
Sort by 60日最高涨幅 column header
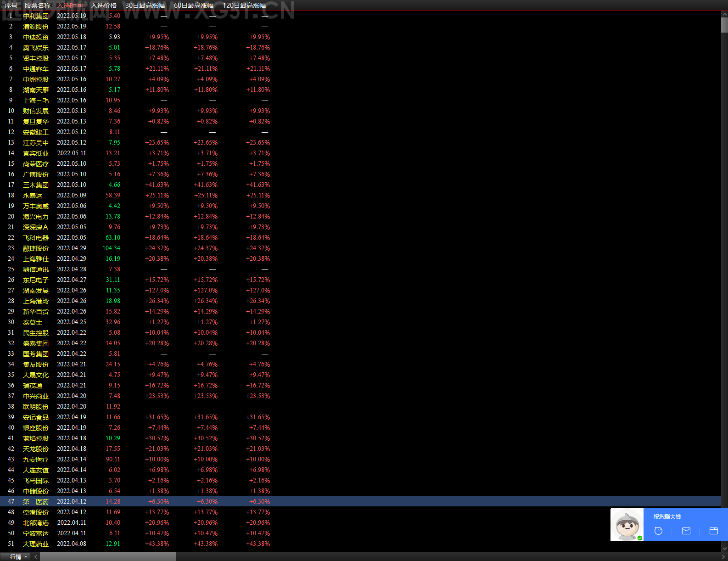(194, 6)
